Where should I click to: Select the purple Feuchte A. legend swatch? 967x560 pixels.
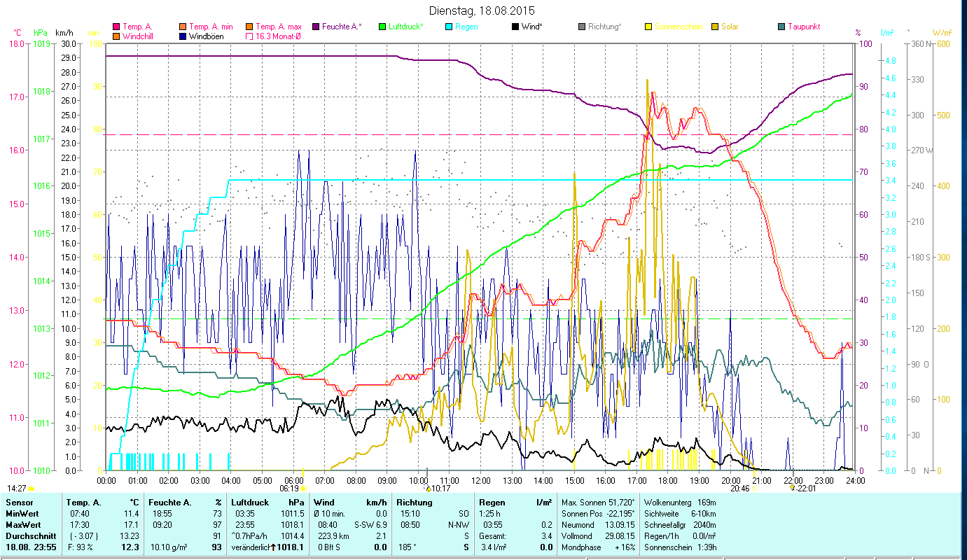click(x=316, y=27)
